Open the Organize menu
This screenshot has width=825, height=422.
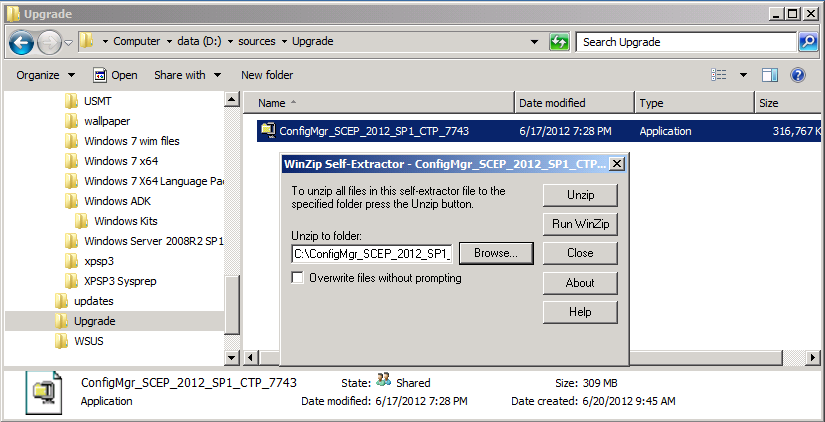coord(46,75)
